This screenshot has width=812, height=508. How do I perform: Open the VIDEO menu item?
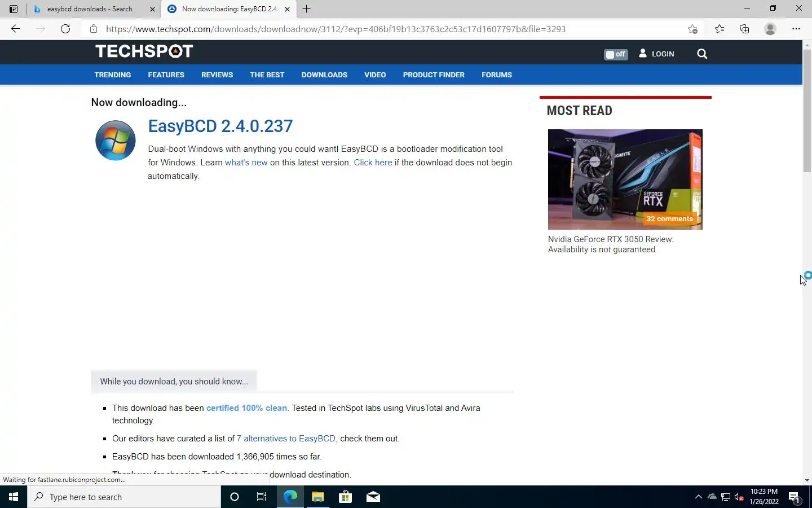[375, 75]
